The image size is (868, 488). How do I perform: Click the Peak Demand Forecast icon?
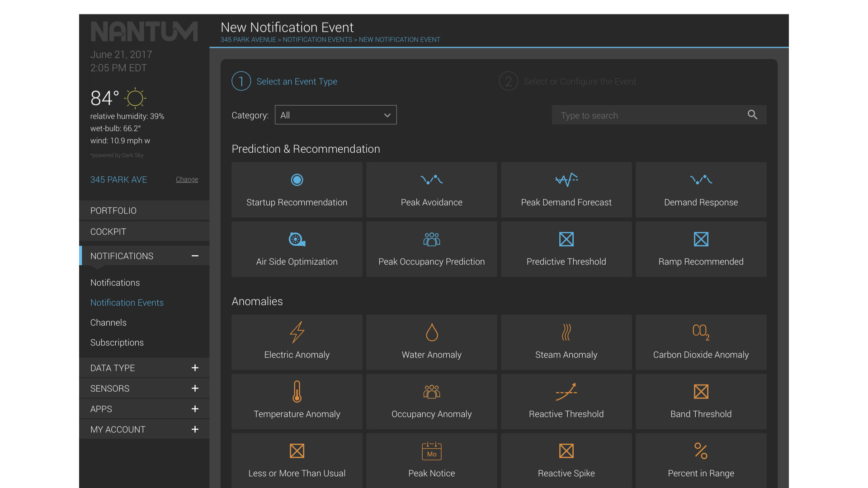(566, 180)
